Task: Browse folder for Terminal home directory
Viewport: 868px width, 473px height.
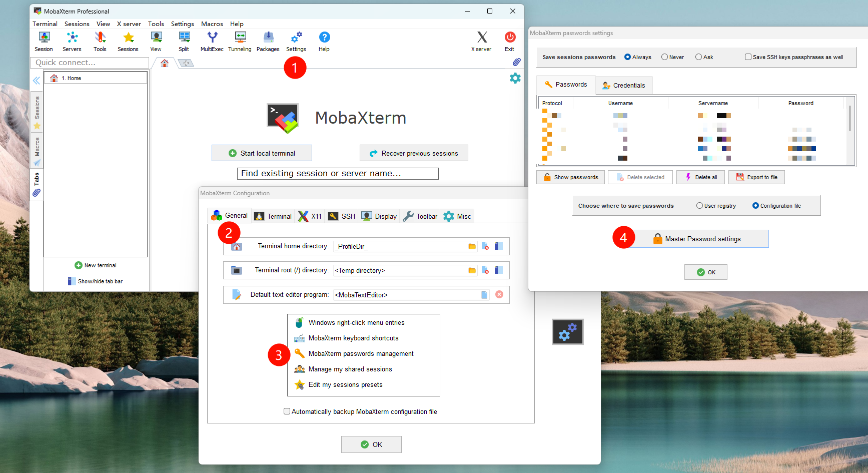Action: [472, 246]
